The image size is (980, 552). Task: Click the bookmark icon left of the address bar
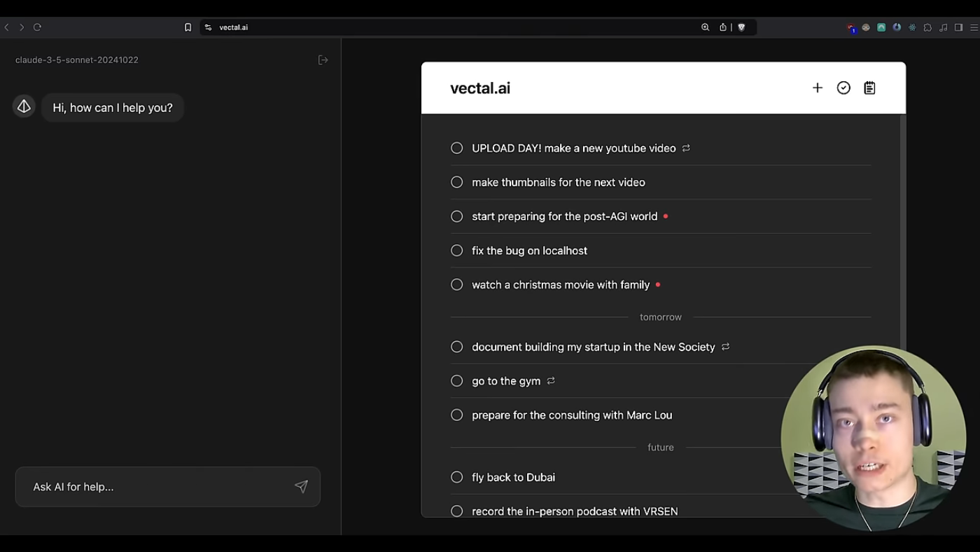(188, 27)
